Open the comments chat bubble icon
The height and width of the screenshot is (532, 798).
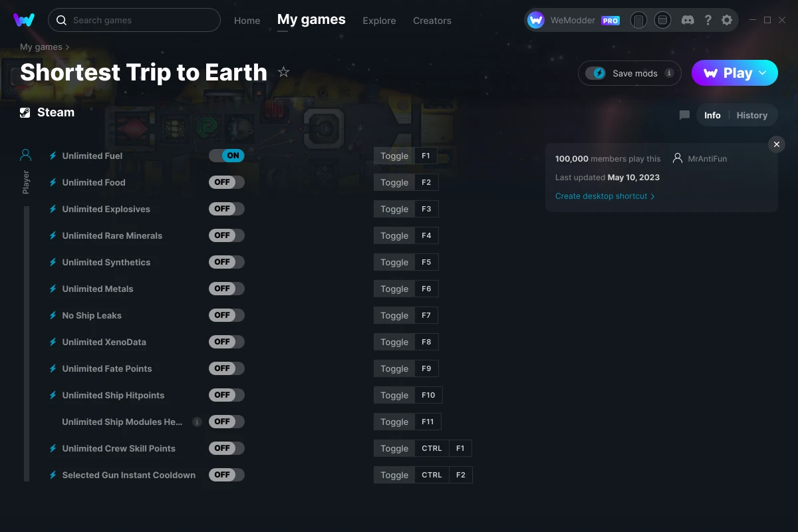684,115
